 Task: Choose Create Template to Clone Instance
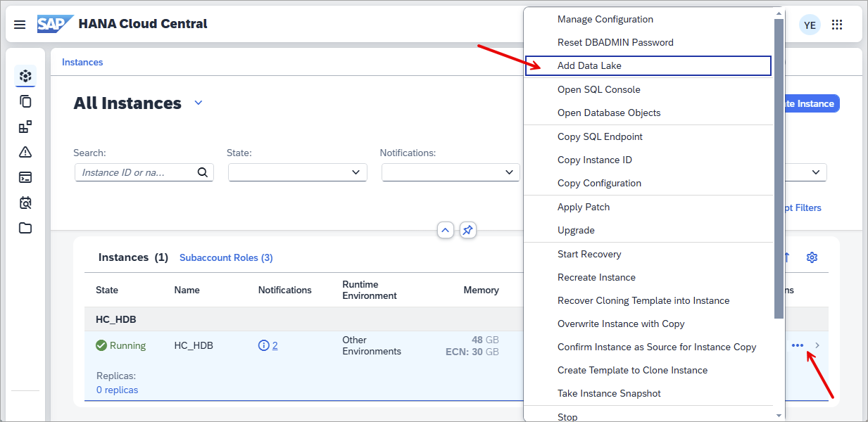click(x=649, y=370)
